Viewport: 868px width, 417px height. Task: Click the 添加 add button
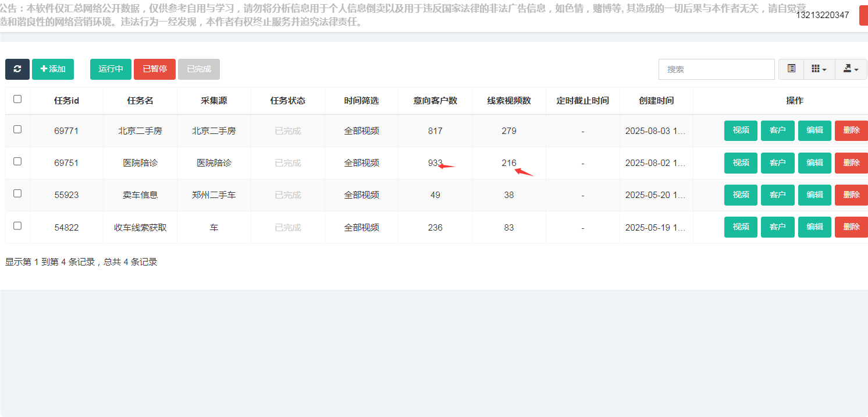53,69
